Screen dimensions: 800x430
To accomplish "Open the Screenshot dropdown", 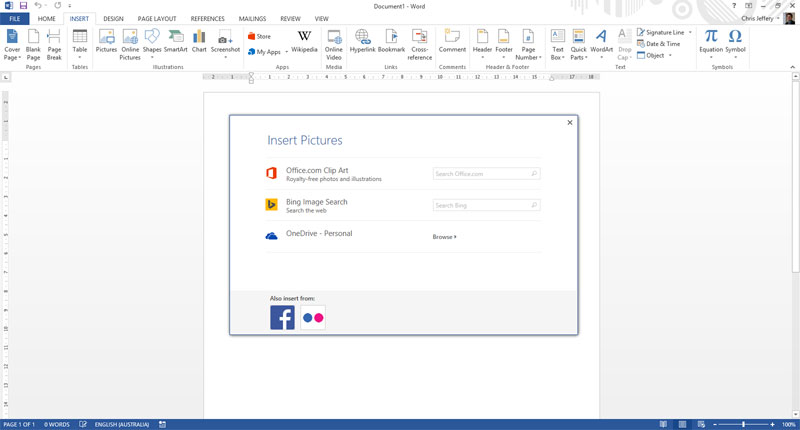I will coord(225,44).
